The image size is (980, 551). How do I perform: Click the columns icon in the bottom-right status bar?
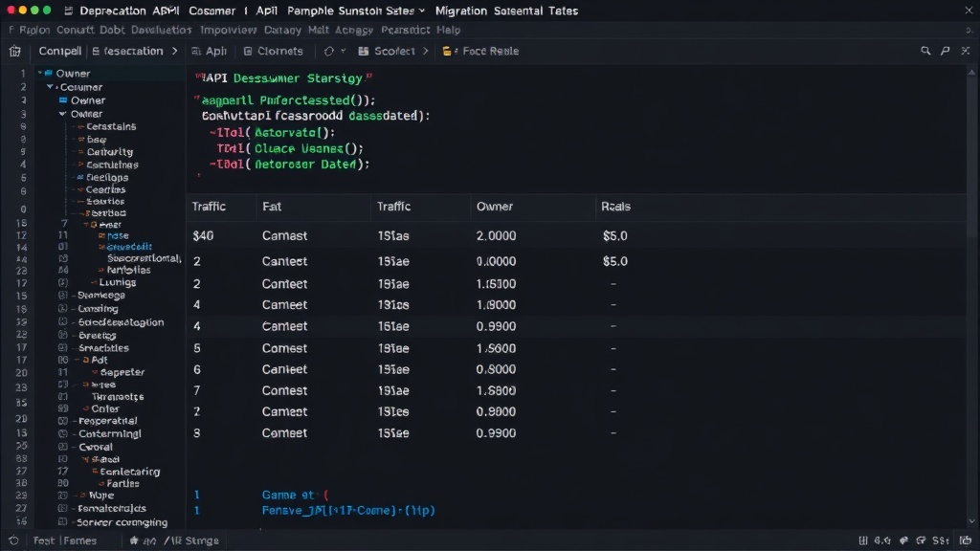point(863,540)
